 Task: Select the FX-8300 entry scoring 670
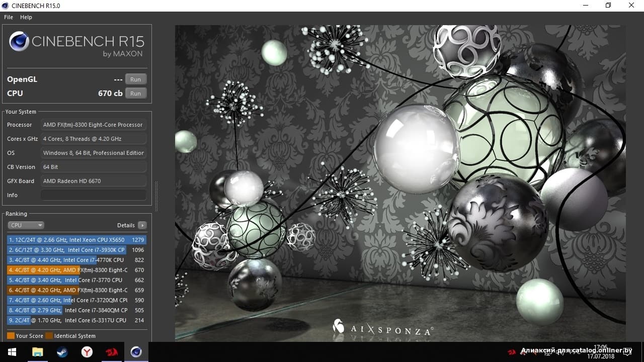76,270
